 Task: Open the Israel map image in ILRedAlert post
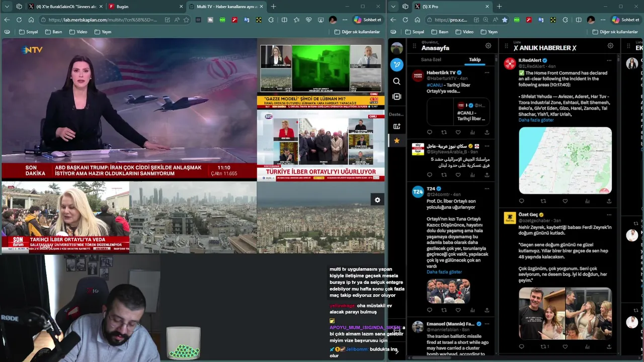coord(565,160)
